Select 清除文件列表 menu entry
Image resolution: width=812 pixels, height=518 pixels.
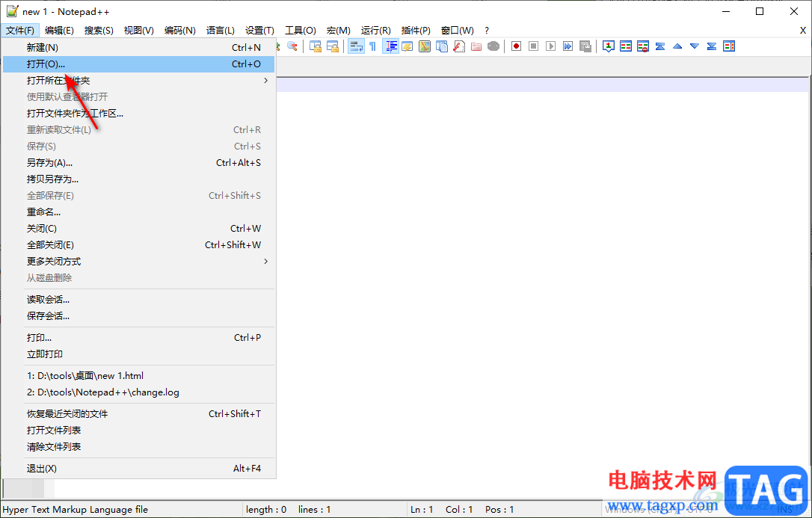point(139,447)
